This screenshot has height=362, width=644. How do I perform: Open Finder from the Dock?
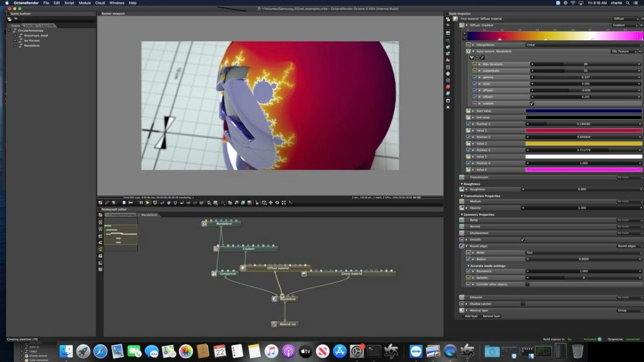pyautogui.click(x=66, y=351)
